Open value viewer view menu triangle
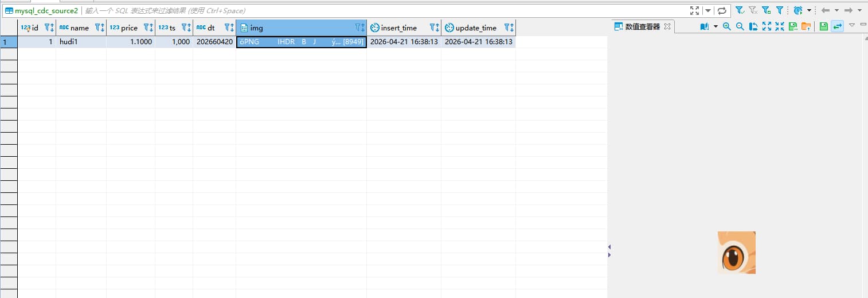This screenshot has height=298, width=868. (851, 25)
